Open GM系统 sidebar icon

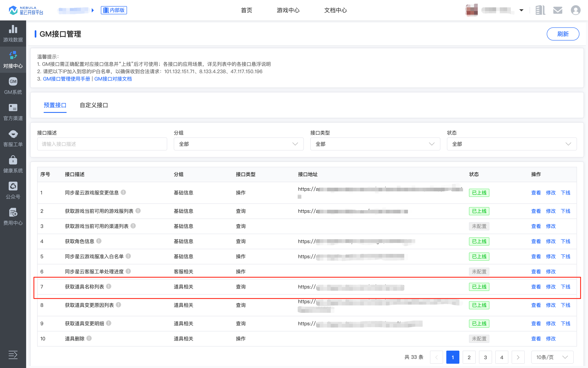tap(13, 82)
